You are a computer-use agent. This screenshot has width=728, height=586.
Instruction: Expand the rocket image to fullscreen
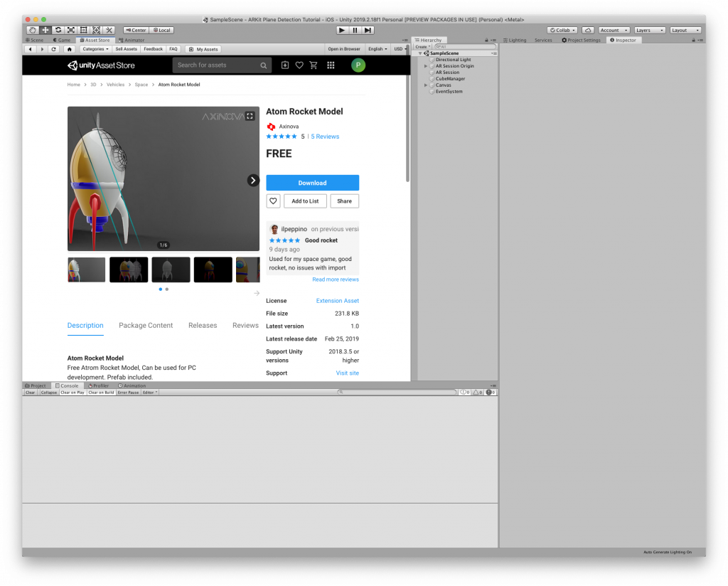click(x=250, y=116)
